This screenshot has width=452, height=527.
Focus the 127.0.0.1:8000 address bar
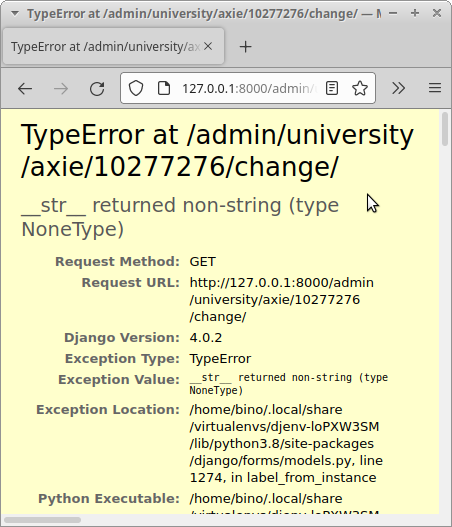(x=249, y=88)
